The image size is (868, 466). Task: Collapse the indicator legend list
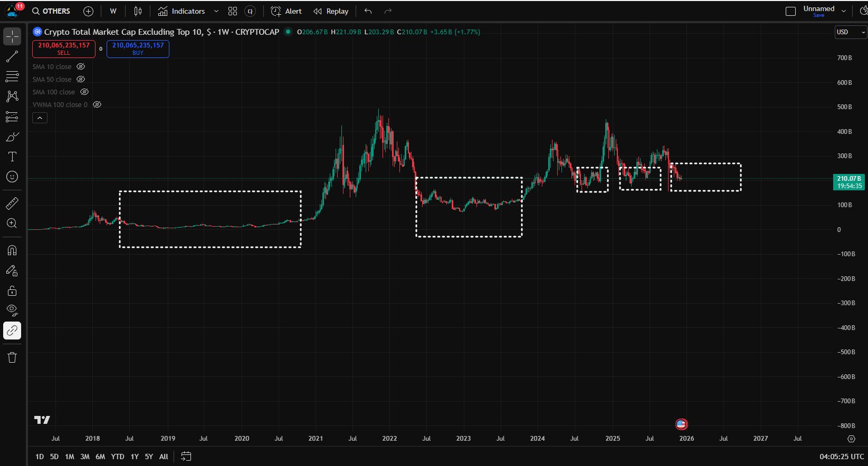40,118
